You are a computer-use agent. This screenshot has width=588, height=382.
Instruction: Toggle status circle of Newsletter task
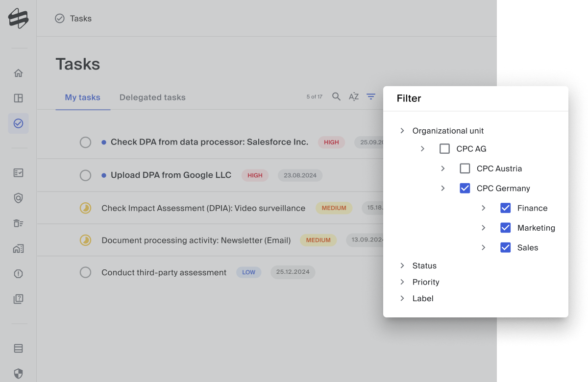click(85, 240)
